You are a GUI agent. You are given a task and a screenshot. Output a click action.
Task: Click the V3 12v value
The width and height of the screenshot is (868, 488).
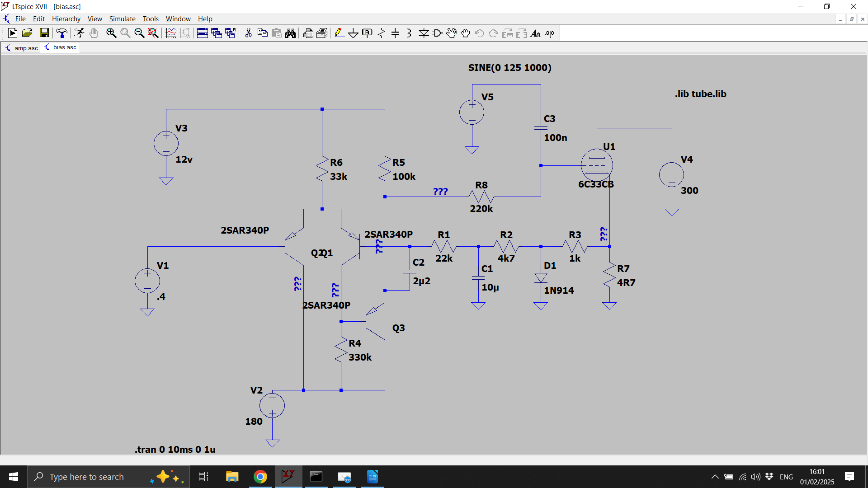[184, 160]
